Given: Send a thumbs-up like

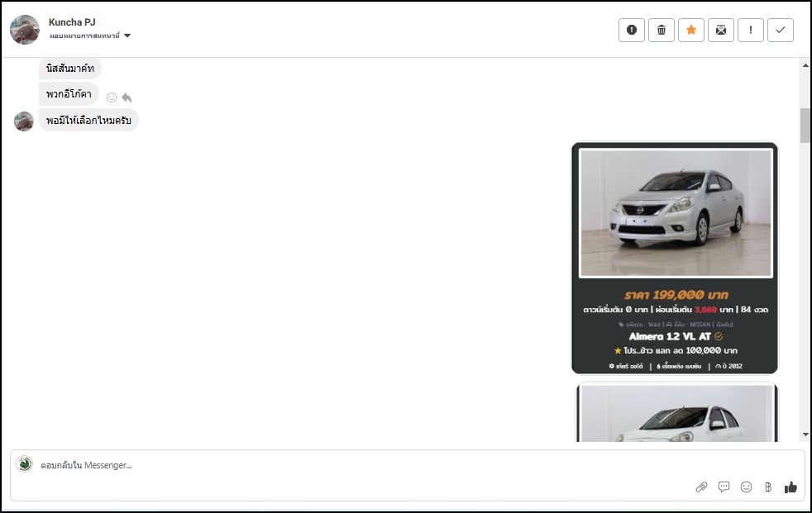Looking at the screenshot, I should 791,487.
